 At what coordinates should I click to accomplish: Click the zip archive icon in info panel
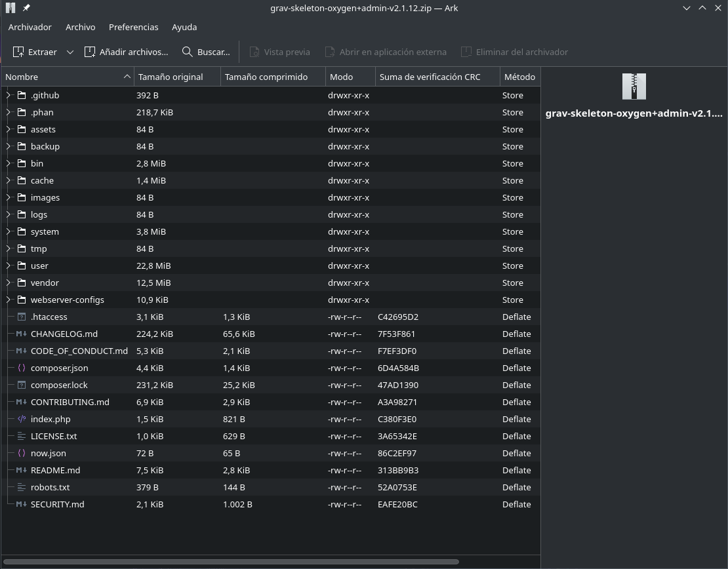coord(634,87)
